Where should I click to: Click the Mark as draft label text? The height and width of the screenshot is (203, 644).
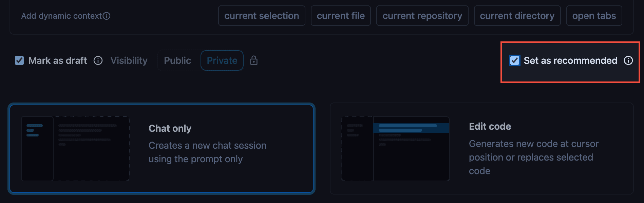pos(58,60)
